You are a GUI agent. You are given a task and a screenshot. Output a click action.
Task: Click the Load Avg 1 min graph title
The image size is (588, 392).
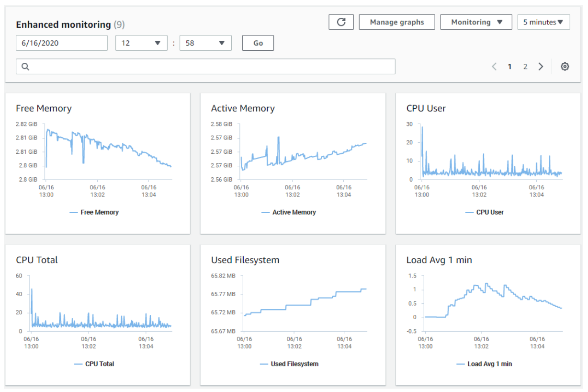coord(439,260)
